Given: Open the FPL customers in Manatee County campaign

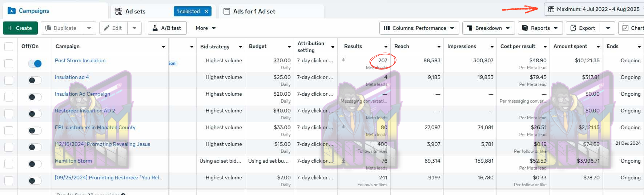Looking at the screenshot, I should [95, 127].
